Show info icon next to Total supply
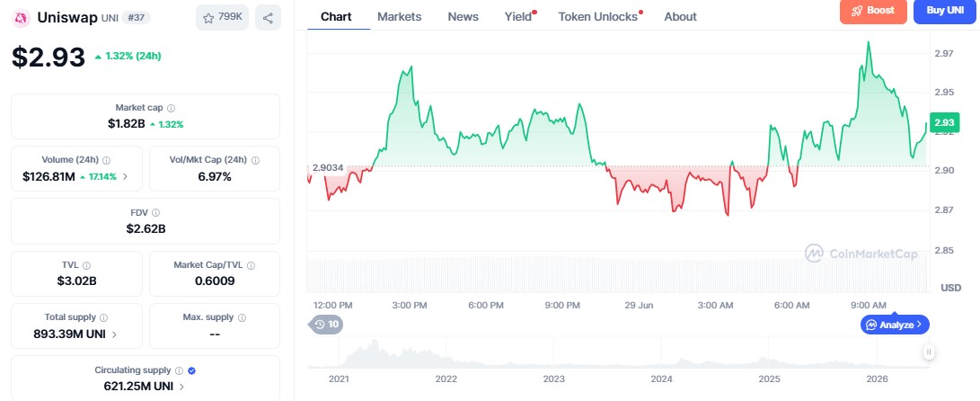This screenshot has width=980, height=401. (104, 317)
